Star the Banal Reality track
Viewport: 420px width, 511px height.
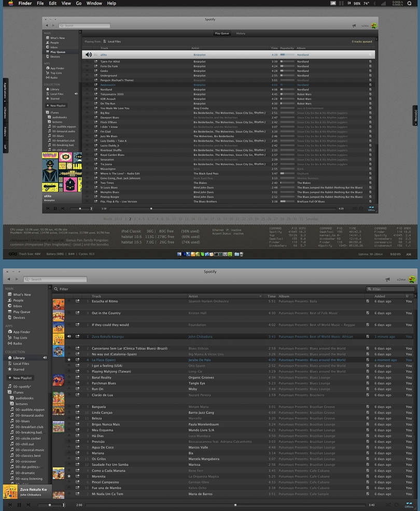tap(69, 377)
